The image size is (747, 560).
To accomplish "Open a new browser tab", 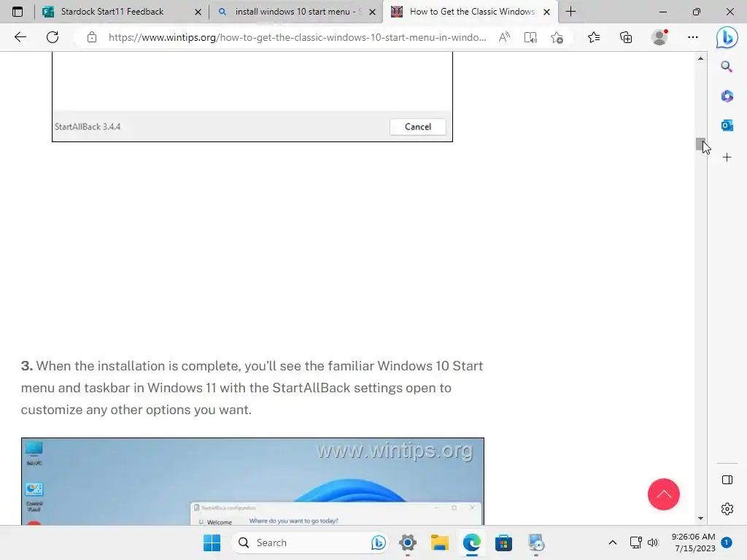I will (570, 12).
